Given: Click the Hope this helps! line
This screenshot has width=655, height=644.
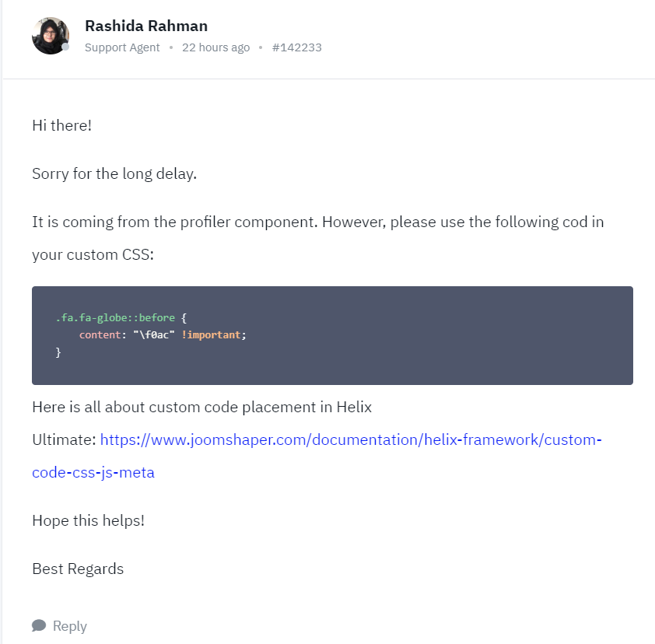Looking at the screenshot, I should (88, 521).
